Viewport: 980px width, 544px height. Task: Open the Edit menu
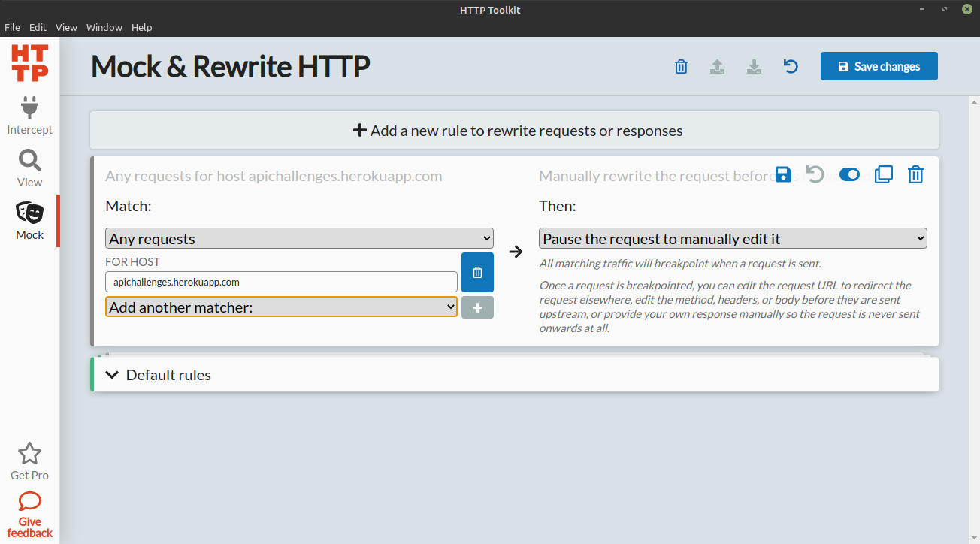38,27
